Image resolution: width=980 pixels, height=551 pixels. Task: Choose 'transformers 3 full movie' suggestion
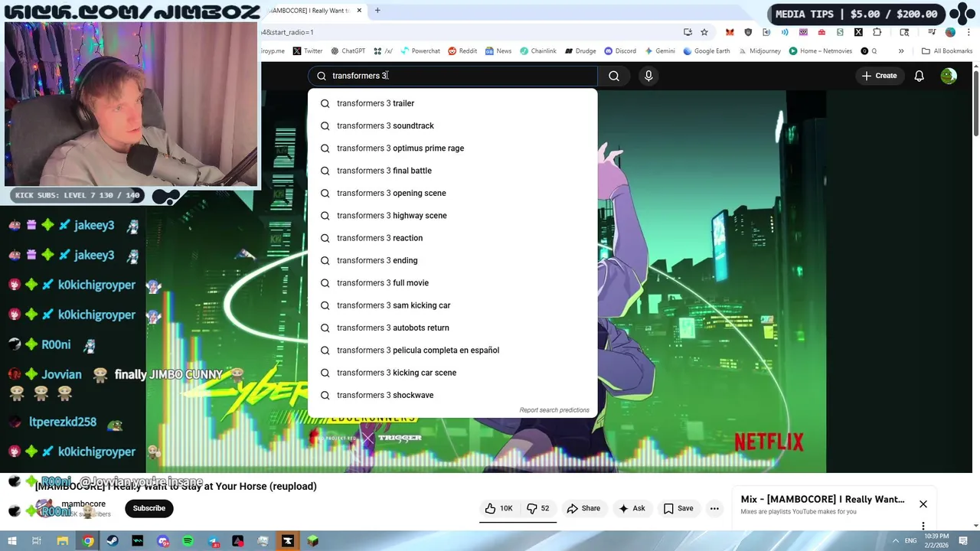tap(452, 283)
